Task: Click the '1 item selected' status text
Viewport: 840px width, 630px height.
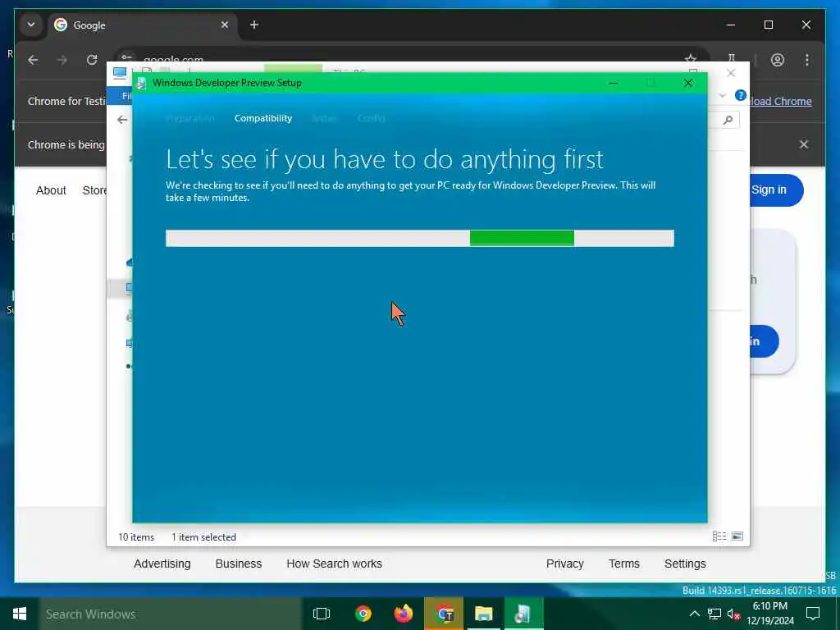Action: click(203, 537)
